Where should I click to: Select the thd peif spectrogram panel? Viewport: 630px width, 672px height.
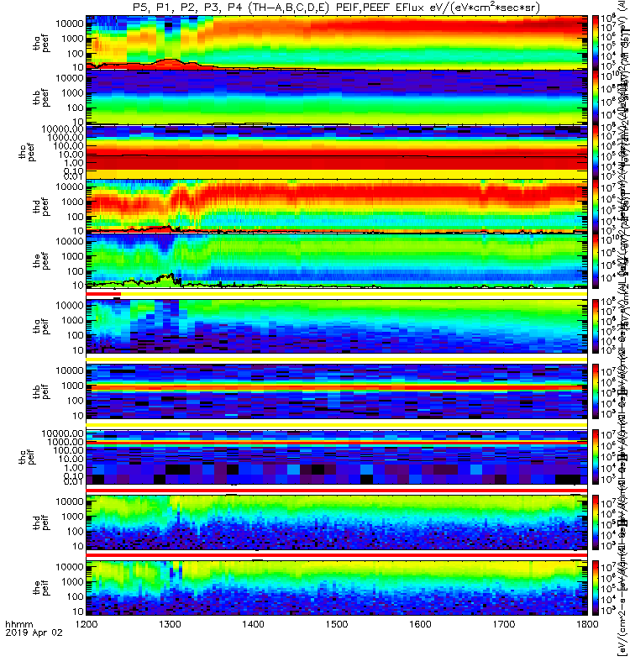pos(337,522)
